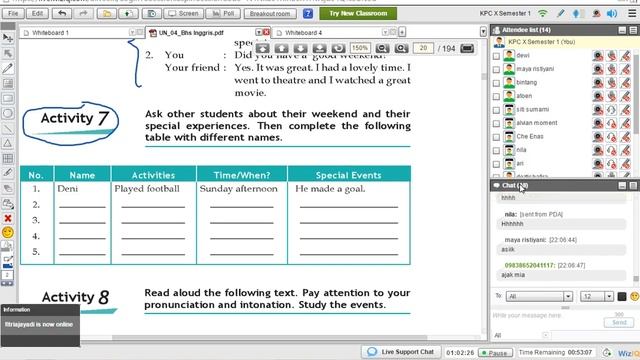640x360 pixels.
Task: Select the rectangle shape tool
Action: click(8, 98)
